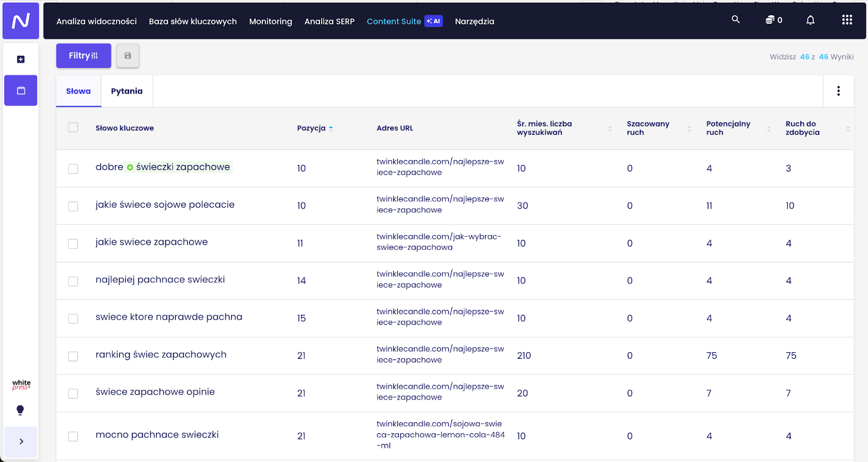The height and width of the screenshot is (462, 868).
Task: Sort by Pozycja column arrow
Action: [331, 128]
